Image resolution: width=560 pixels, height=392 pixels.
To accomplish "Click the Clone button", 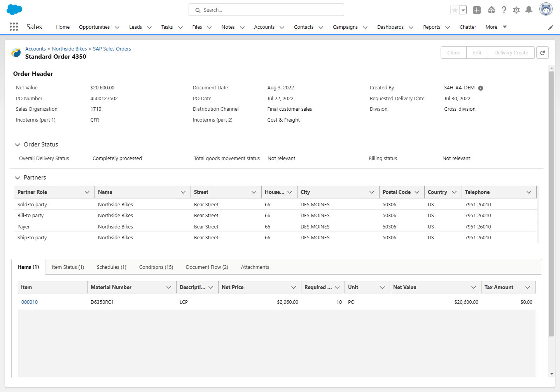I will (453, 53).
